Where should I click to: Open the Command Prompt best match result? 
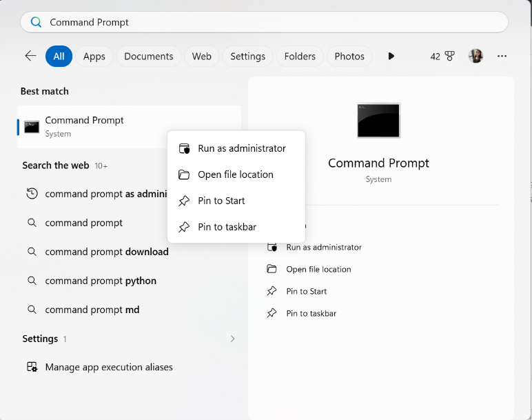129,127
